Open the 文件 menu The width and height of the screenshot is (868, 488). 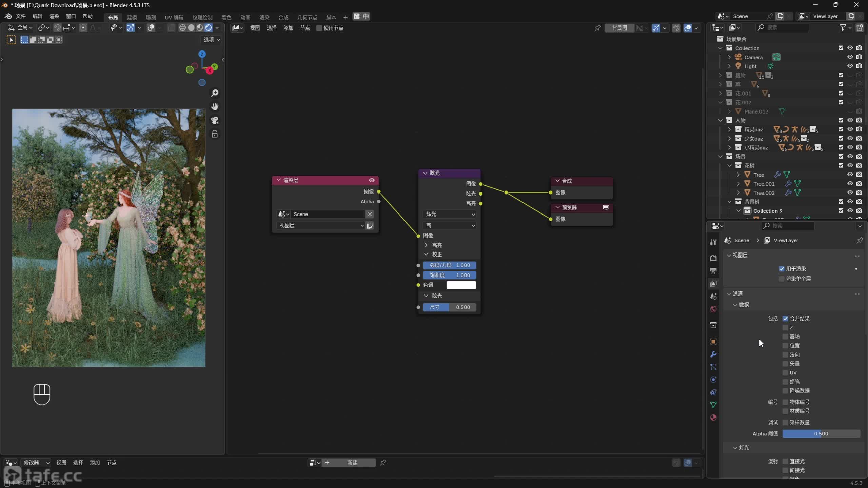[20, 16]
